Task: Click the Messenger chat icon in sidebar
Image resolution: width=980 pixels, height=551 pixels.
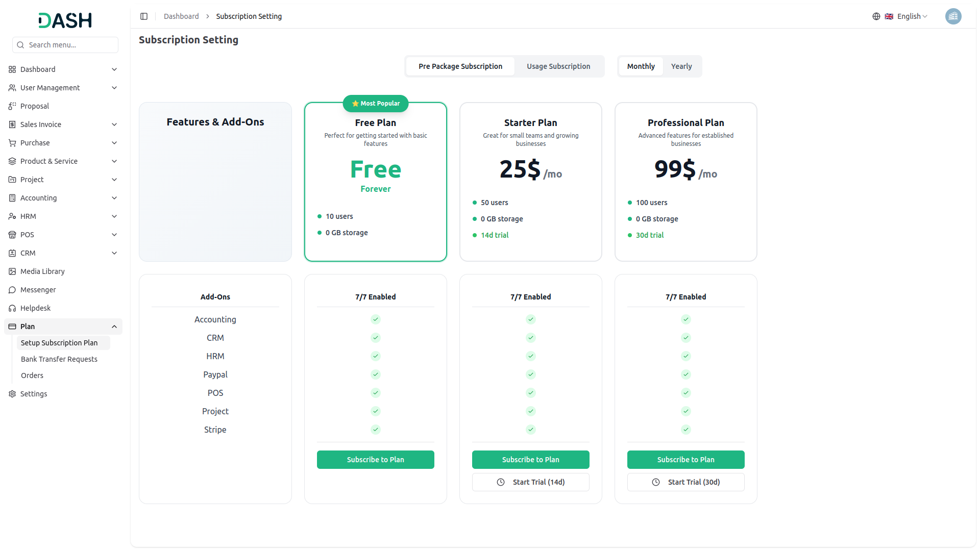Action: pos(12,290)
